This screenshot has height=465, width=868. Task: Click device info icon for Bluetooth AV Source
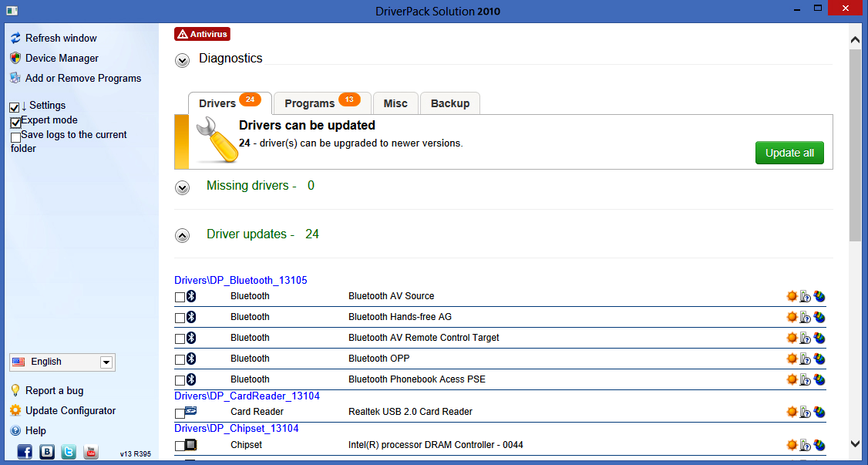tap(806, 297)
